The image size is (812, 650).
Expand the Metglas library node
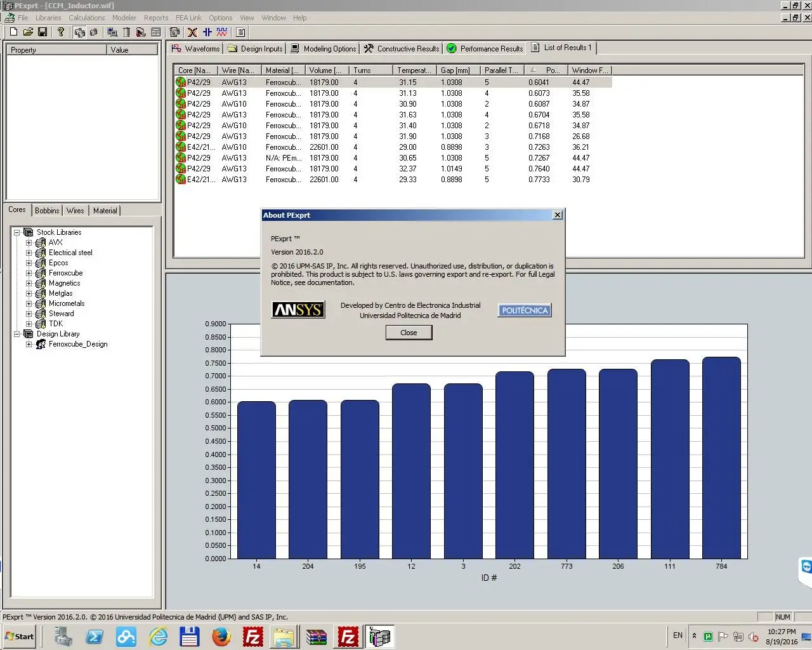(x=29, y=293)
